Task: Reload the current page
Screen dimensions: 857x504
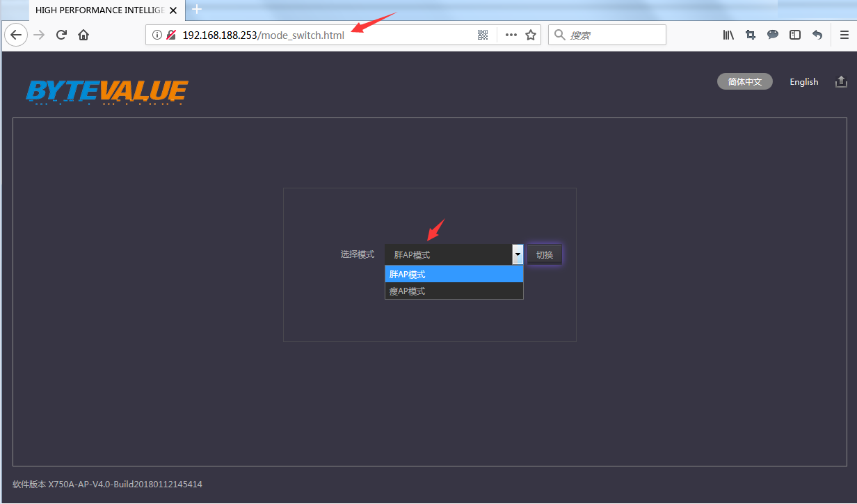Action: coord(61,35)
